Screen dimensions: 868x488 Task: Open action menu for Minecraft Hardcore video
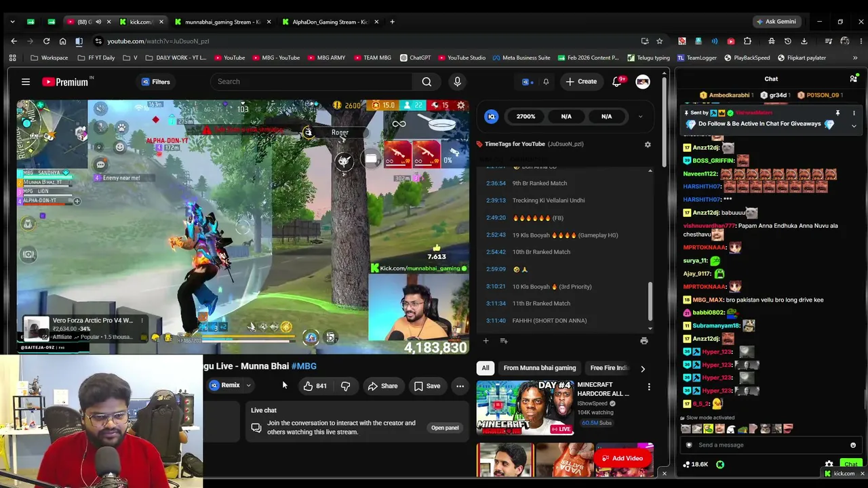click(x=649, y=387)
